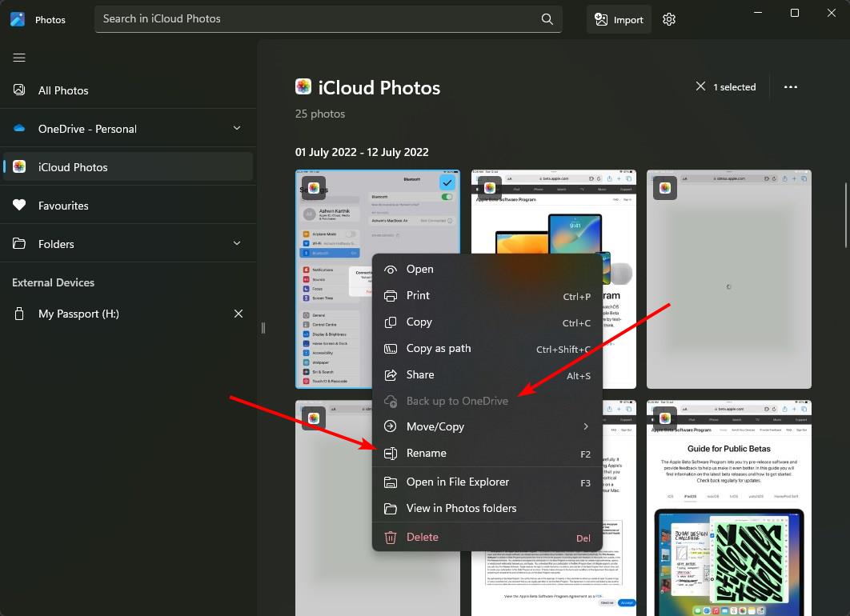Minimize the Photos window

[758, 13]
